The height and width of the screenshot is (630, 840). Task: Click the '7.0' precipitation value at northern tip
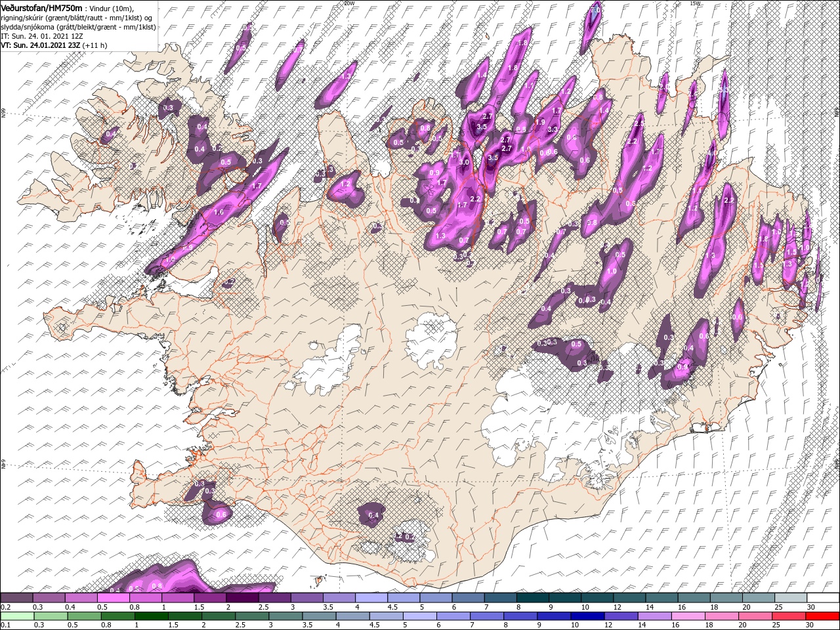click(595, 11)
